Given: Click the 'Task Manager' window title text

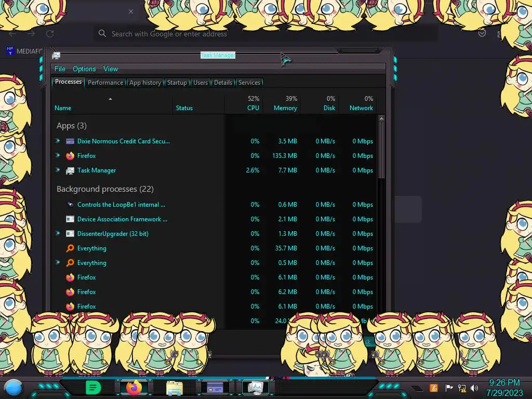Looking at the screenshot, I should pyautogui.click(x=218, y=55).
